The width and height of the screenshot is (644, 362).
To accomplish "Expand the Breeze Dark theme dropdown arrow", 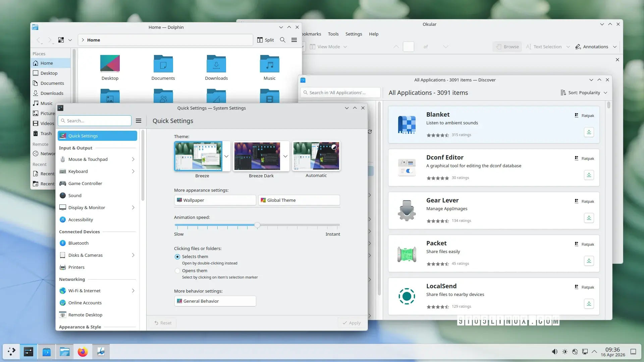I will click(x=285, y=156).
